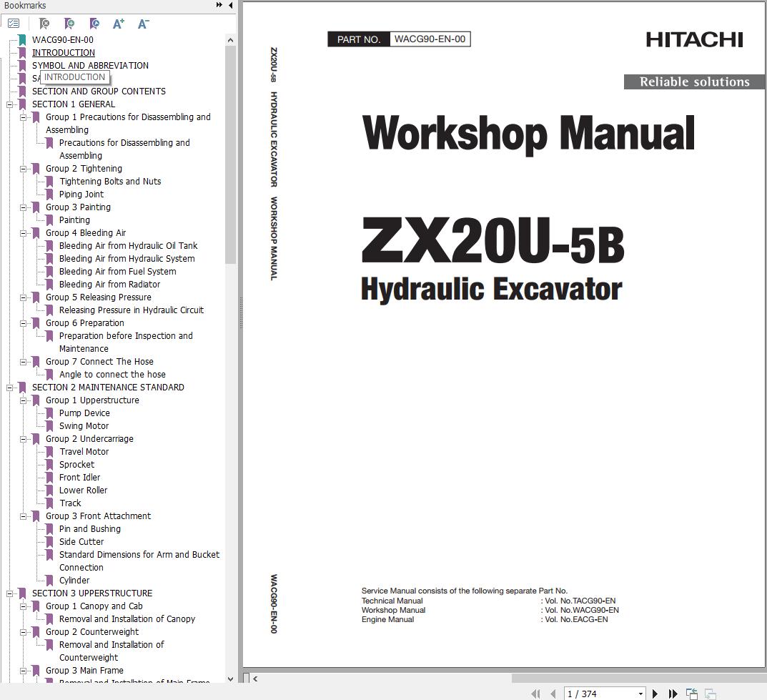Expand bookmarks panel with double arrow

219,5
